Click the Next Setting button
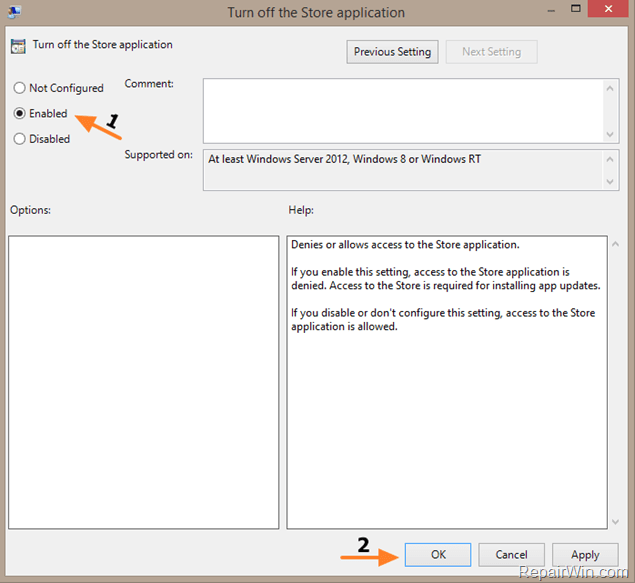Viewport: 635px width, 583px height. pyautogui.click(x=492, y=52)
